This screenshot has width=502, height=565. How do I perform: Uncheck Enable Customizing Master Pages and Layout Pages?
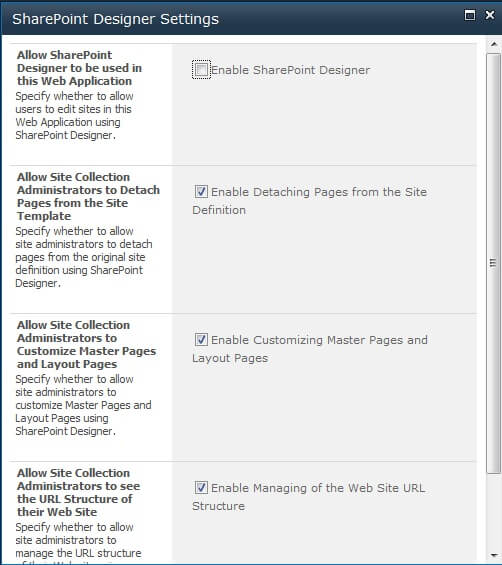pos(201,339)
